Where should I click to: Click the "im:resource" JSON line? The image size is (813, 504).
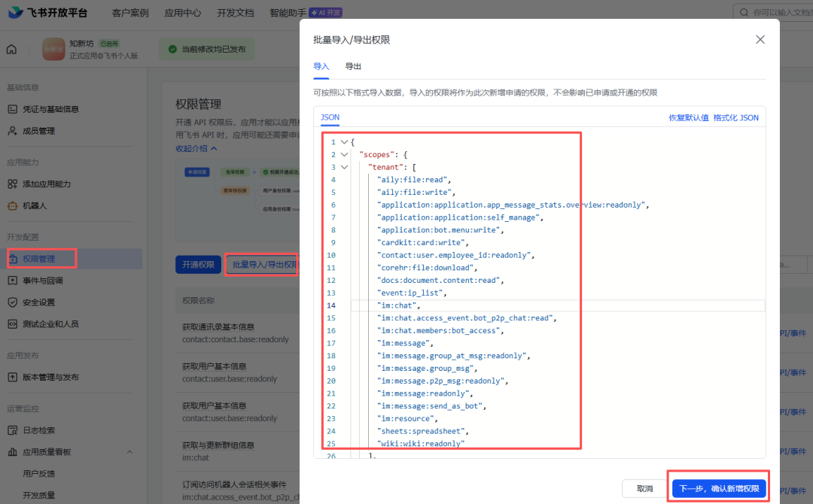coord(407,418)
